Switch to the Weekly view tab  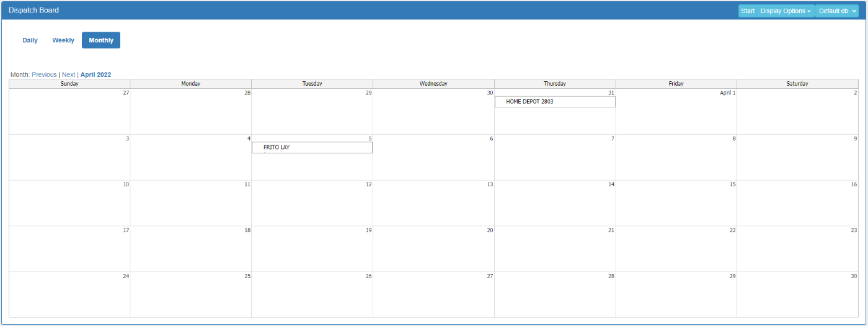pyautogui.click(x=63, y=40)
